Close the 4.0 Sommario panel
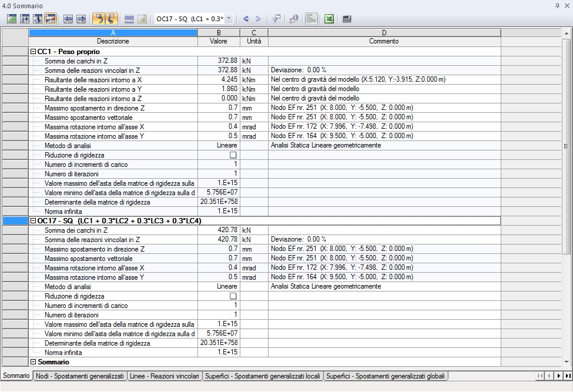The image size is (573, 392). click(567, 5)
